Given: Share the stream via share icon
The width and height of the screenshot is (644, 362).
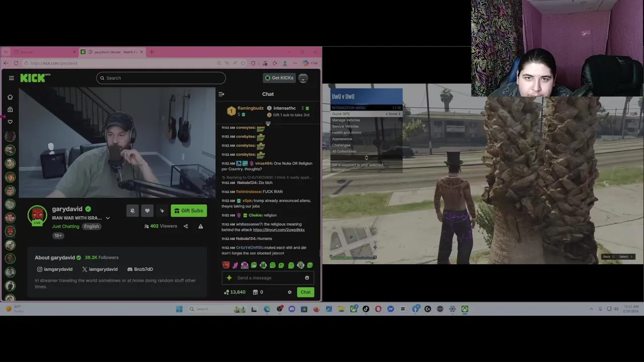Looking at the screenshot, I should tap(186, 226).
